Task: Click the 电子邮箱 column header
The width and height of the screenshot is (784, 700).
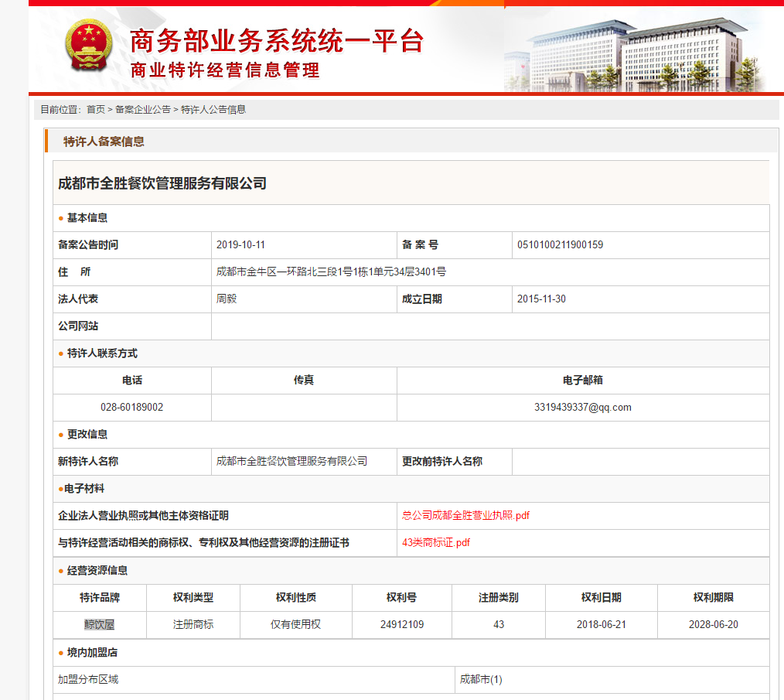Action: pyautogui.click(x=583, y=381)
